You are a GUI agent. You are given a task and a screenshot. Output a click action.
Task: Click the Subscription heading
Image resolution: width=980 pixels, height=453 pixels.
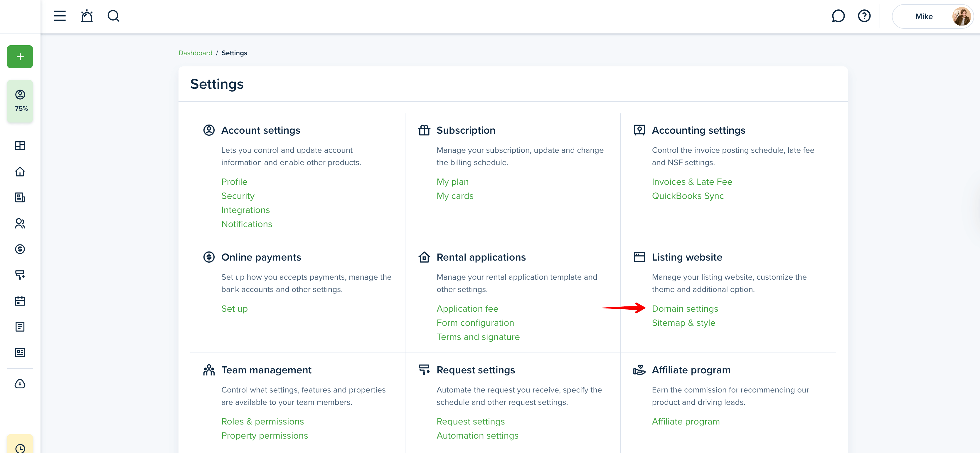466,130
